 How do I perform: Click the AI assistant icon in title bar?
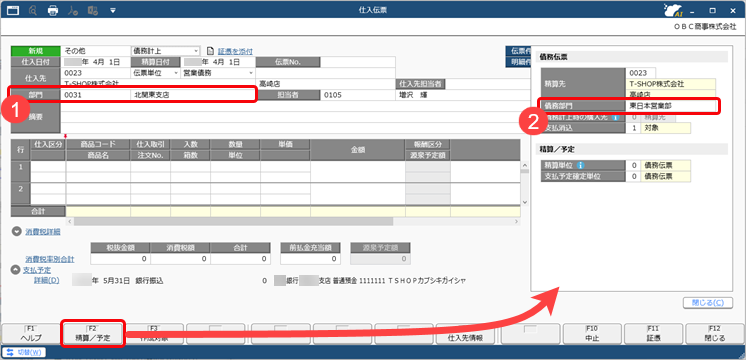(673, 10)
